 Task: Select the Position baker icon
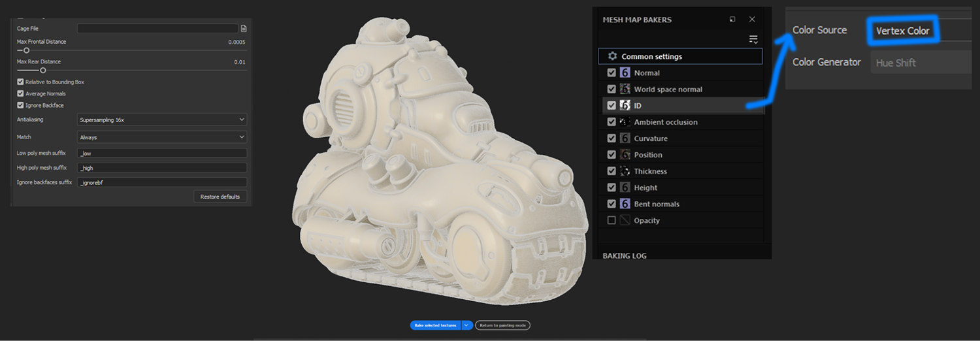625,155
